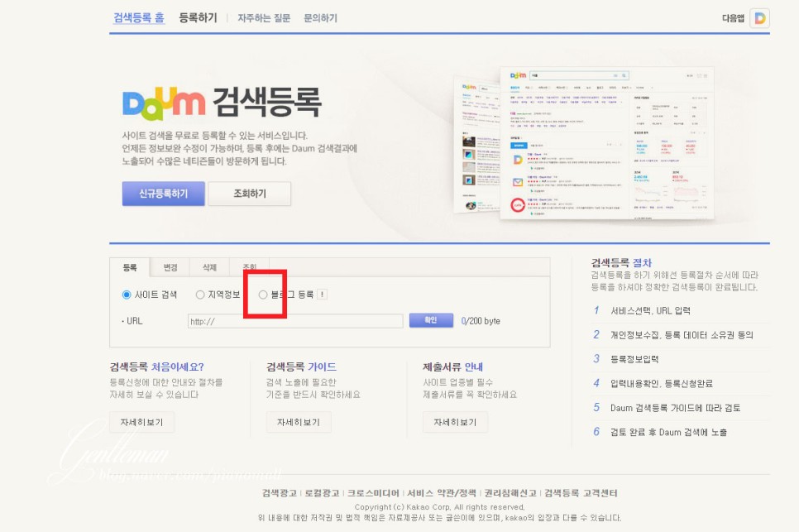Open 자주하는 질문 page
Viewport: 799px width, 532px height.
264,18
